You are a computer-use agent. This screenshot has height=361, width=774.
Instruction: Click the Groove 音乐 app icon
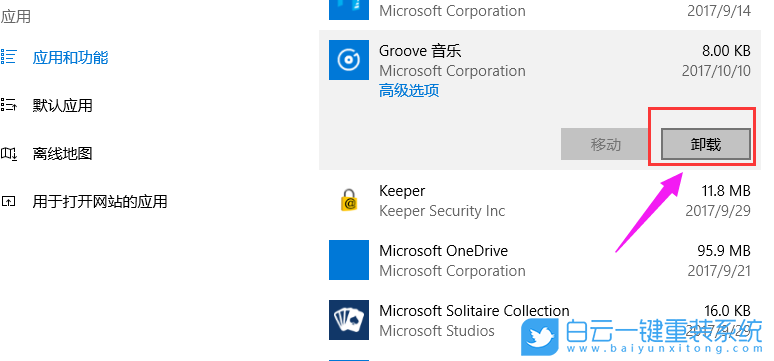pos(348,60)
